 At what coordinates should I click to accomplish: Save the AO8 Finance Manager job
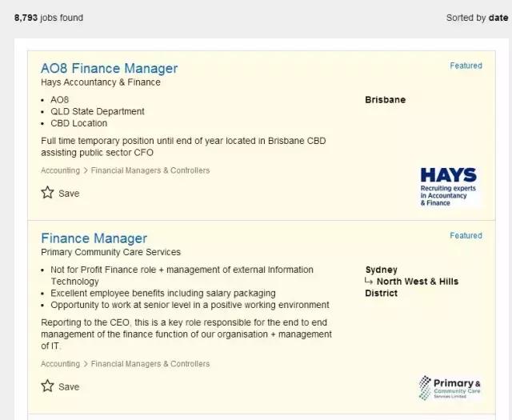click(69, 194)
